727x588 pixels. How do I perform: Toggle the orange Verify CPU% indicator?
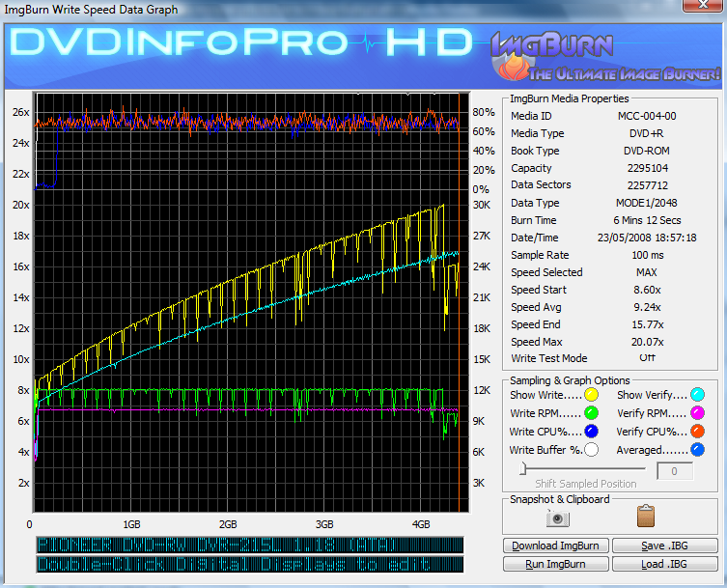697,432
